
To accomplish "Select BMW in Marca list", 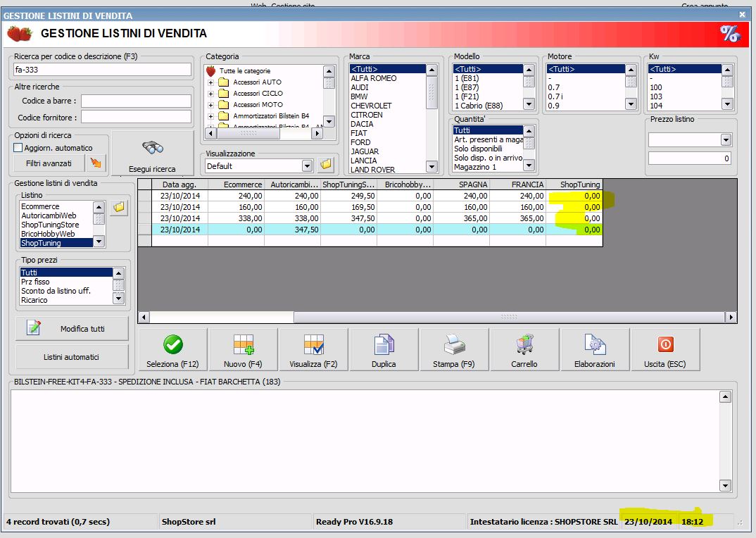I will click(x=388, y=96).
